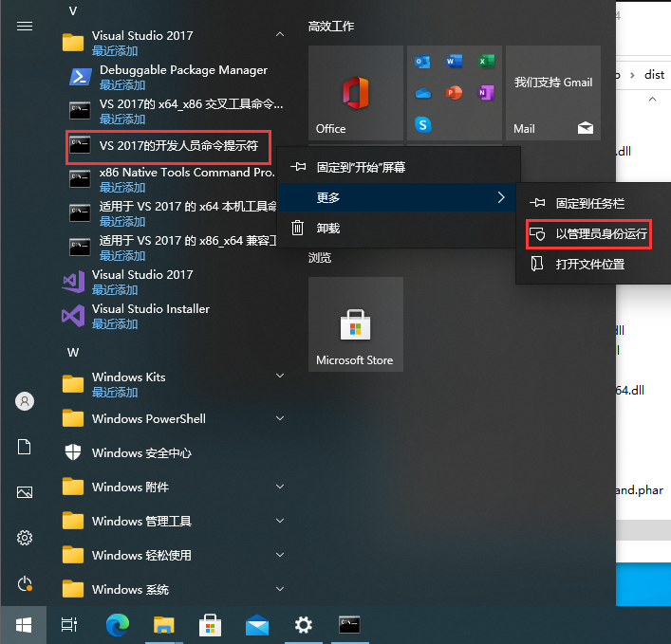
Task: Open Mail app on taskbar
Action: [257, 625]
